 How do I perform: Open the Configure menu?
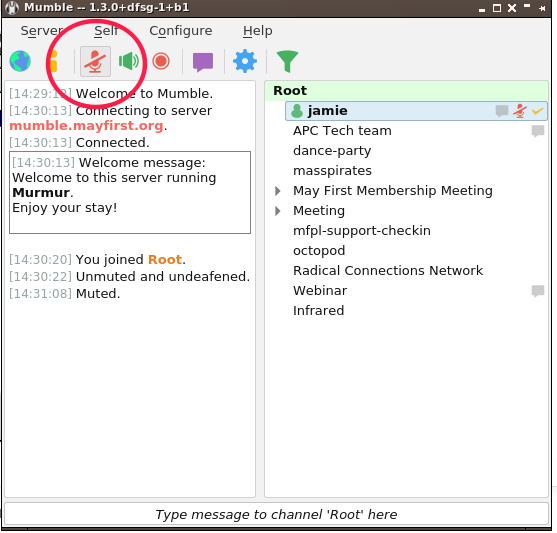coord(181,31)
